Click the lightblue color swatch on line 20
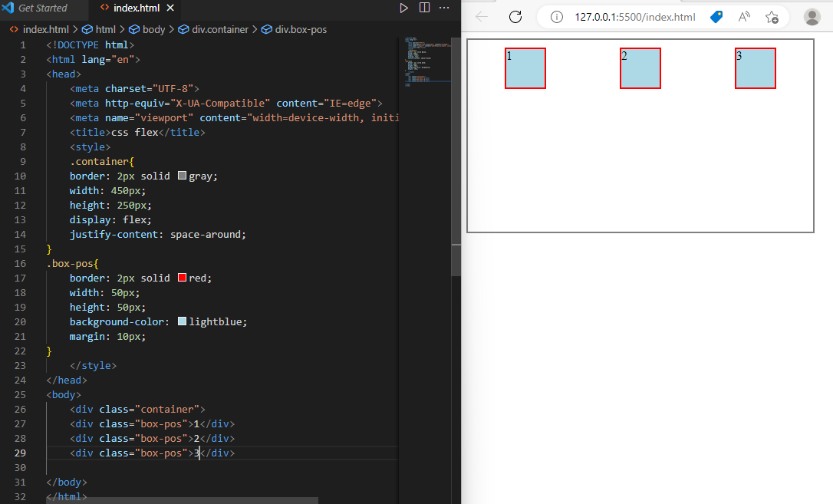The width and height of the screenshot is (833, 504). click(183, 321)
